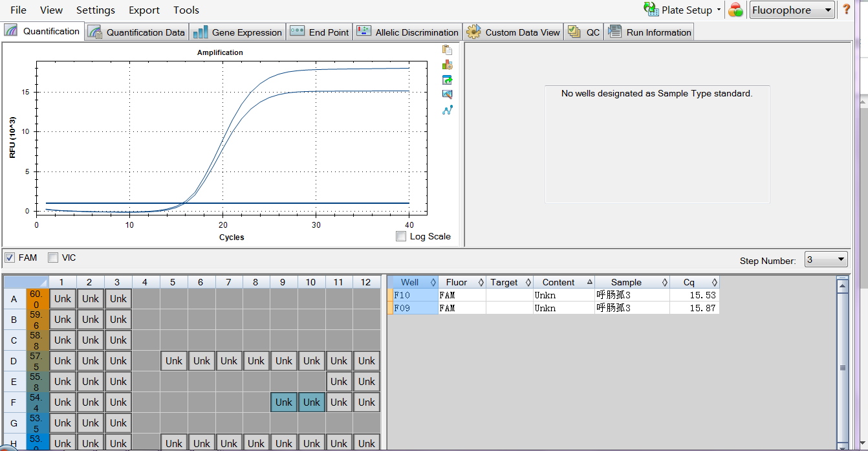Open help via orange question mark
Image resolution: width=868 pixels, height=451 pixels.
coord(846,10)
